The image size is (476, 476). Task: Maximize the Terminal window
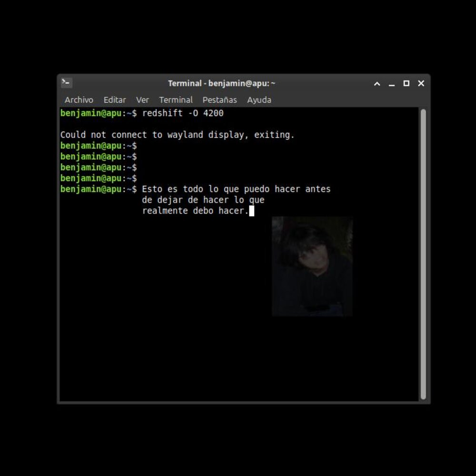click(x=406, y=83)
